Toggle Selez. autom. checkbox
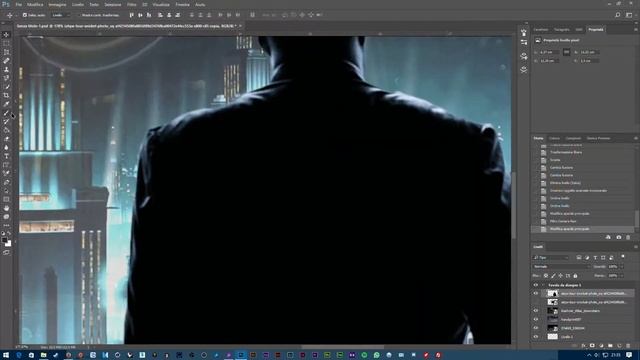The width and height of the screenshot is (640, 360). pos(25,15)
